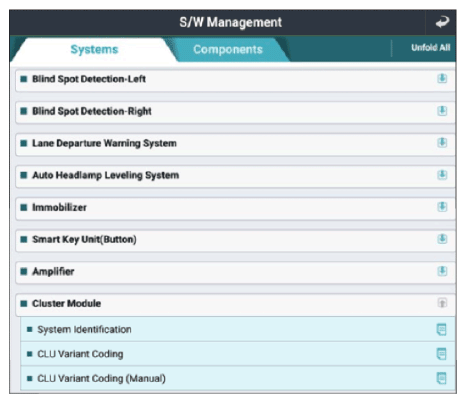466x403 pixels.
Task: Expand the Smart Key Unit(Button) arrow
Action: pos(442,239)
